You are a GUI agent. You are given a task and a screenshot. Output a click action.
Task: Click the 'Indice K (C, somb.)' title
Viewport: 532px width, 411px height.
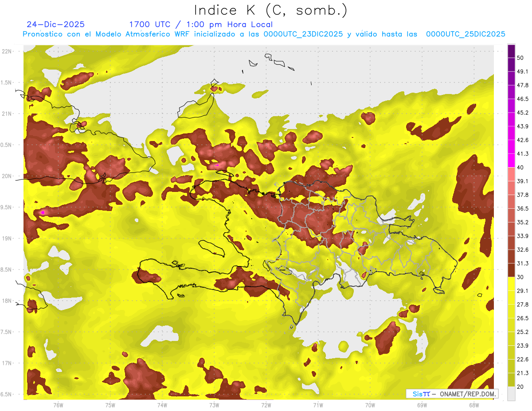pos(271,11)
